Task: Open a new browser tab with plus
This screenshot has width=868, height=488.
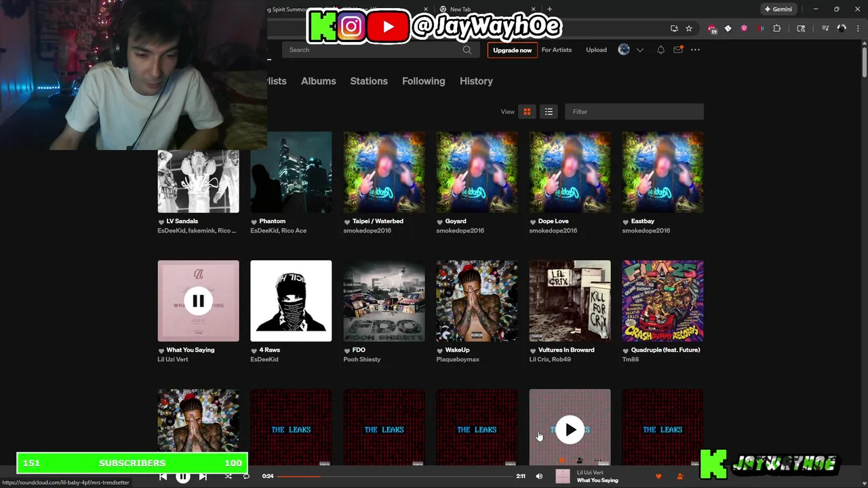Action: click(x=549, y=9)
